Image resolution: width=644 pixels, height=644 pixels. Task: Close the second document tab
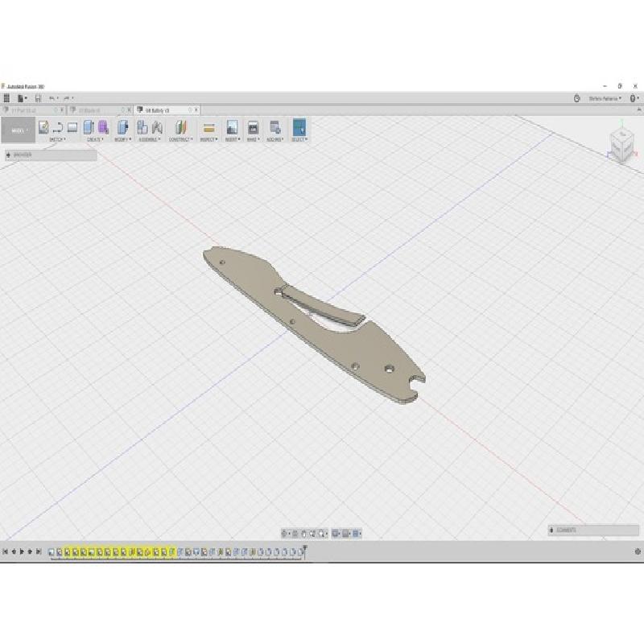point(129,110)
